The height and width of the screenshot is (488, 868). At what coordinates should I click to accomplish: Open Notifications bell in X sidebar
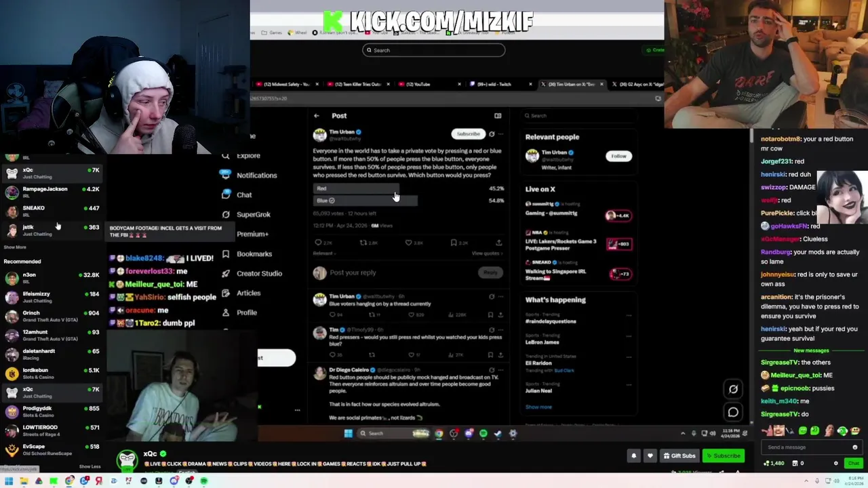coord(225,175)
